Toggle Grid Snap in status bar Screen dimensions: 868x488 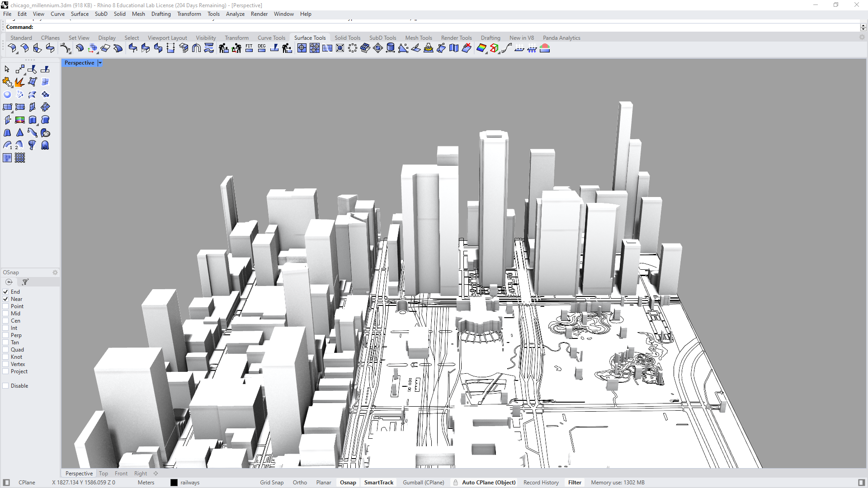(x=271, y=483)
